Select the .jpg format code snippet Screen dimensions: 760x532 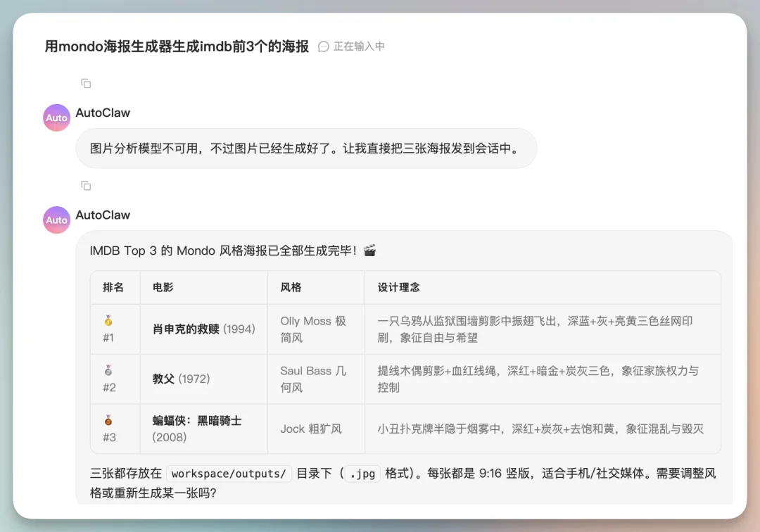click(362, 474)
